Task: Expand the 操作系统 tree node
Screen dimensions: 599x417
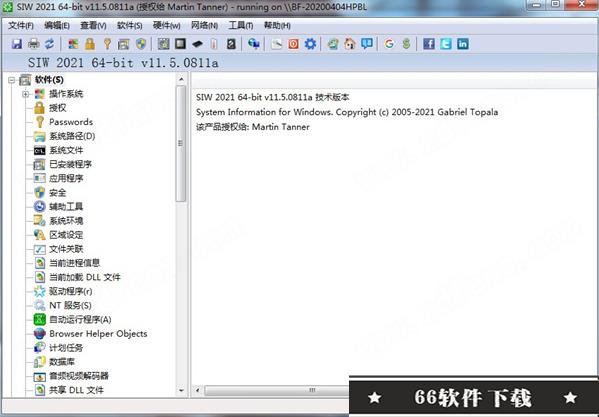Action: [x=26, y=94]
